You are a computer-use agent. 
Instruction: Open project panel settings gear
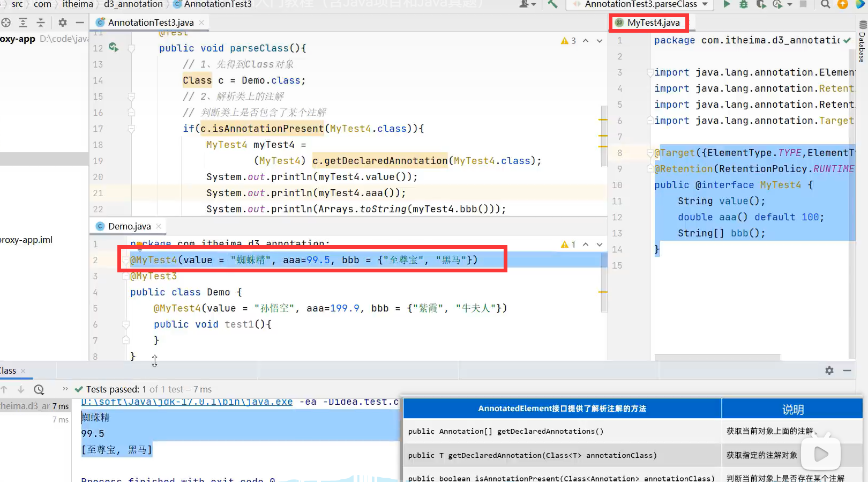point(63,23)
